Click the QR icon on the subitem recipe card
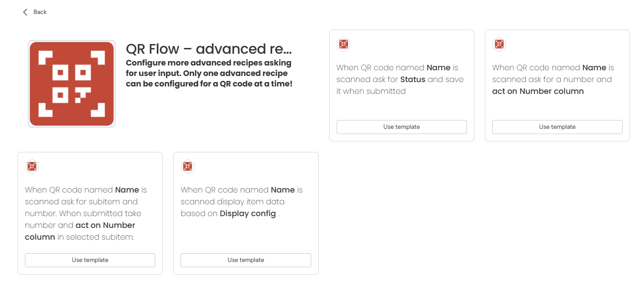 32,166
